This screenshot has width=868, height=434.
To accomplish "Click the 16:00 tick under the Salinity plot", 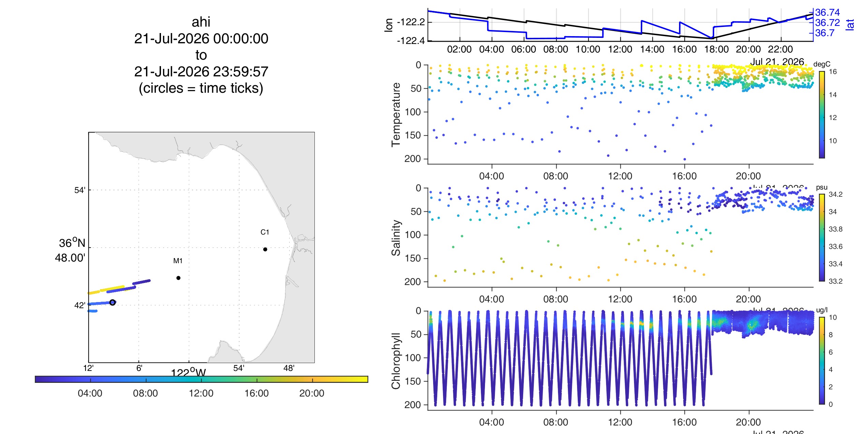I will coord(684,299).
